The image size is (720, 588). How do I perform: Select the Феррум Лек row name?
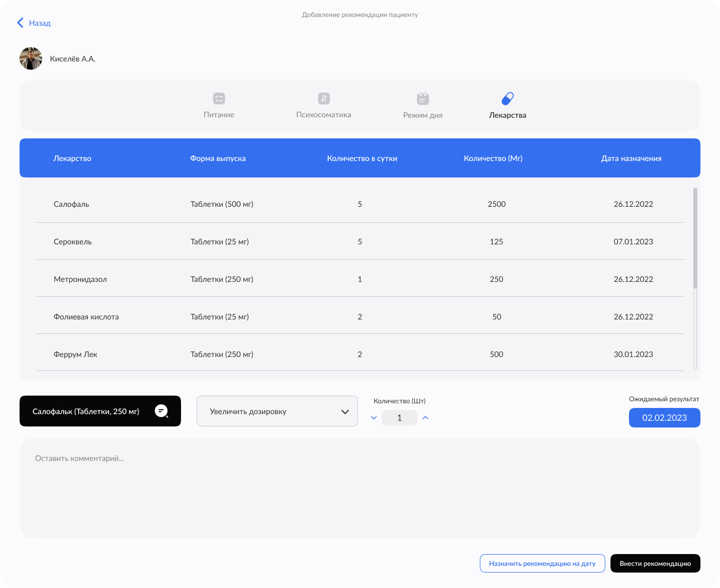click(x=76, y=354)
